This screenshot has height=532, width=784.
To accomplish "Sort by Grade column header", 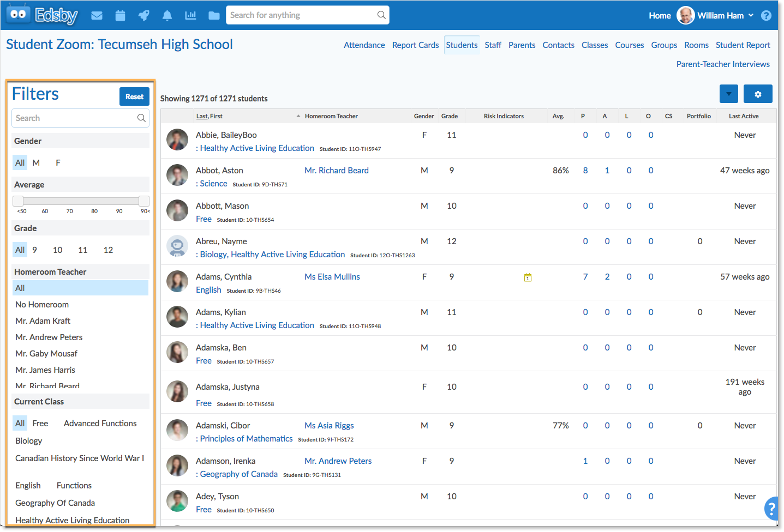I will click(450, 116).
